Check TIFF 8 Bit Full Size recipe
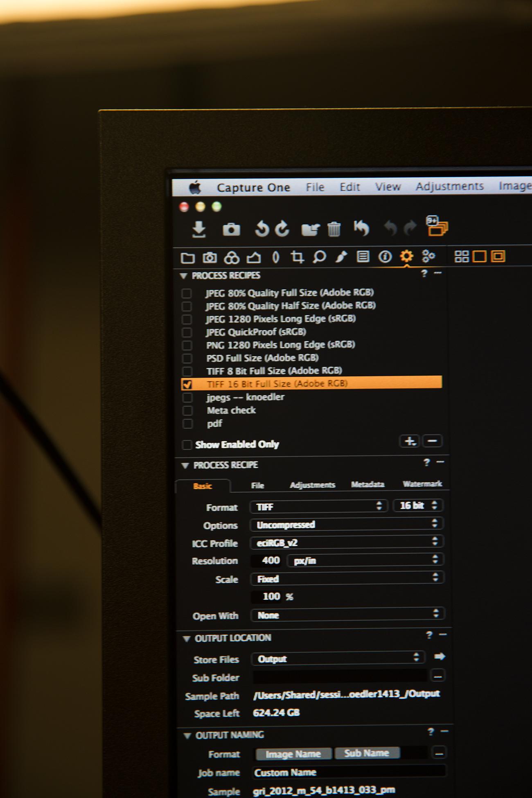Image resolution: width=532 pixels, height=798 pixels. (187, 372)
